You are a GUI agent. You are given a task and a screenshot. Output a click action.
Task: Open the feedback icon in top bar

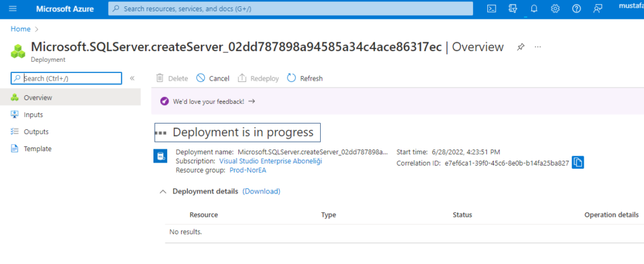coord(598,9)
